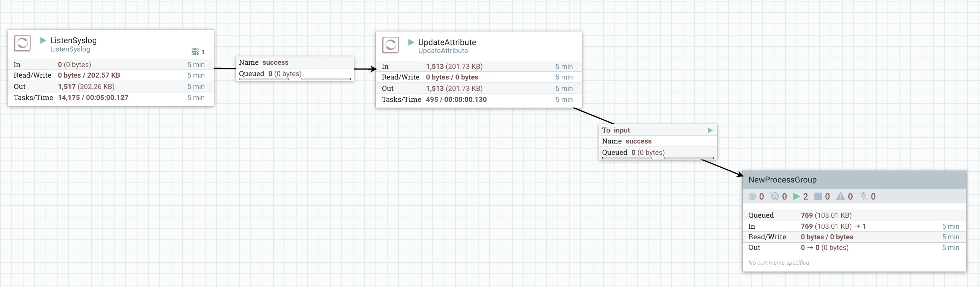Click UpdateAttribute Out value 1,513
Viewport: 980px width, 287px height.
click(x=454, y=89)
